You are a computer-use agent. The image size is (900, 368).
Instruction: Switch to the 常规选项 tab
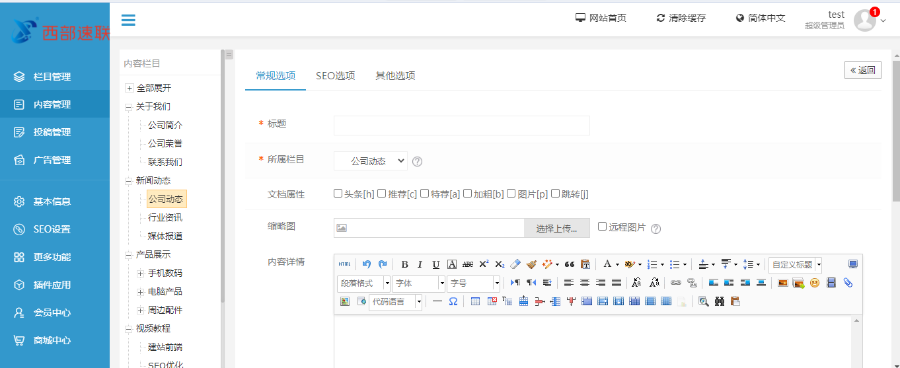coord(276,76)
